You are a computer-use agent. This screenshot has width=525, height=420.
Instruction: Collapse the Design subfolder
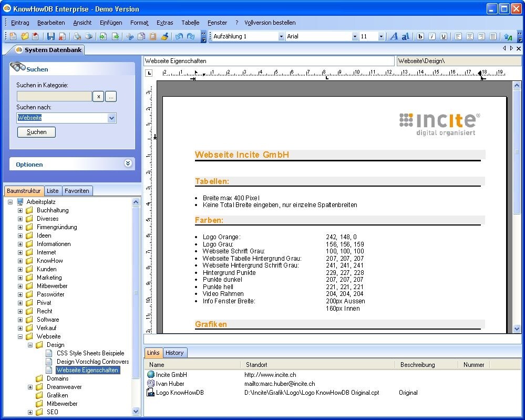[30, 345]
